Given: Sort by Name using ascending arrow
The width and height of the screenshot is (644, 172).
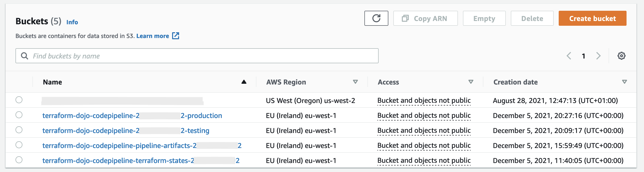Looking at the screenshot, I should [244, 82].
